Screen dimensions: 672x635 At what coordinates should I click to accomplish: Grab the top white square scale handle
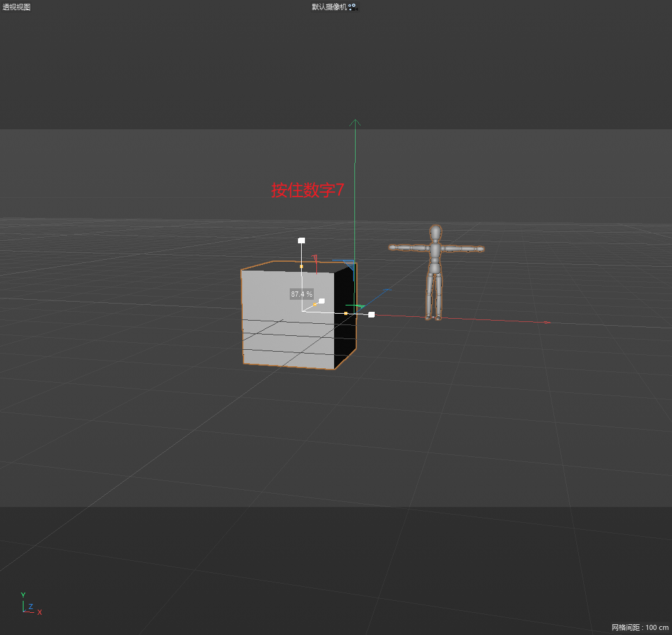pos(301,241)
